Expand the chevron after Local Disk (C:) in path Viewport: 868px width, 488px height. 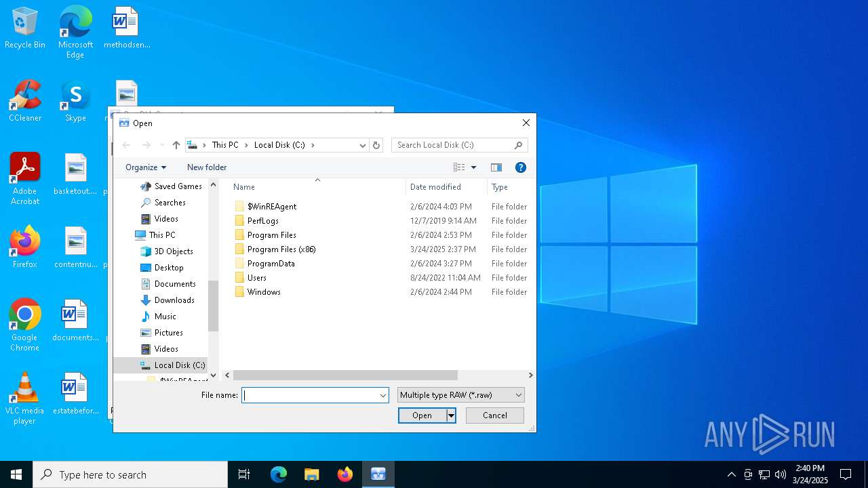click(313, 145)
